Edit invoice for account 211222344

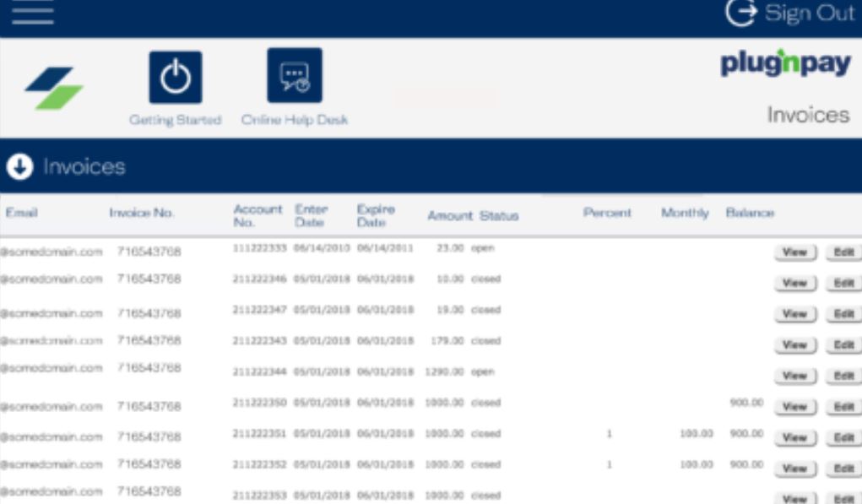point(844,376)
